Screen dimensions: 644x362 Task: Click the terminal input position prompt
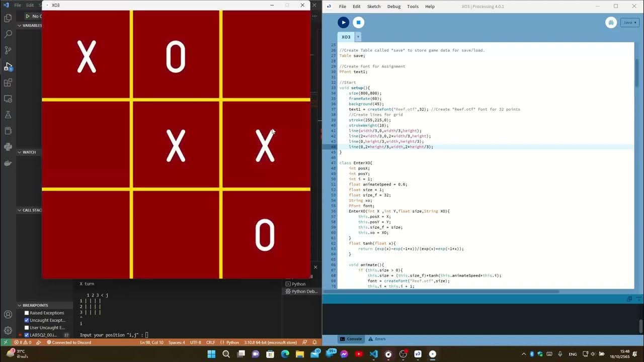point(114,335)
